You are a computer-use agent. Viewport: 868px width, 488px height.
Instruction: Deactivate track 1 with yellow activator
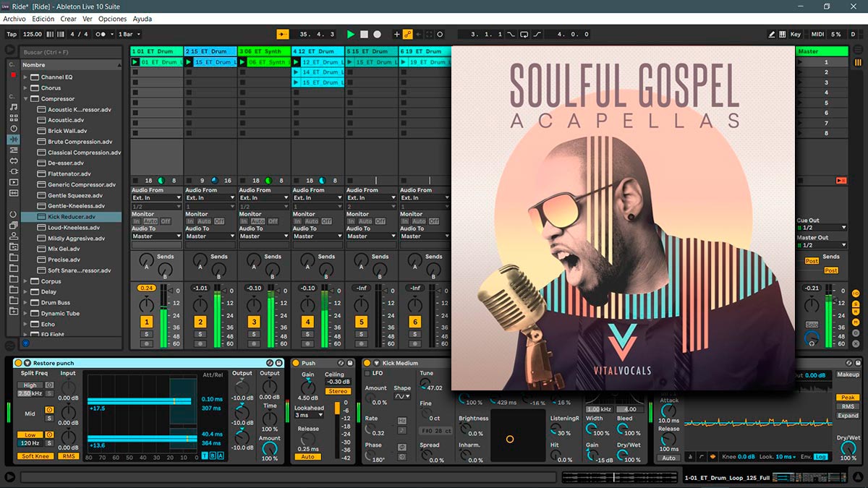pyautogui.click(x=147, y=322)
